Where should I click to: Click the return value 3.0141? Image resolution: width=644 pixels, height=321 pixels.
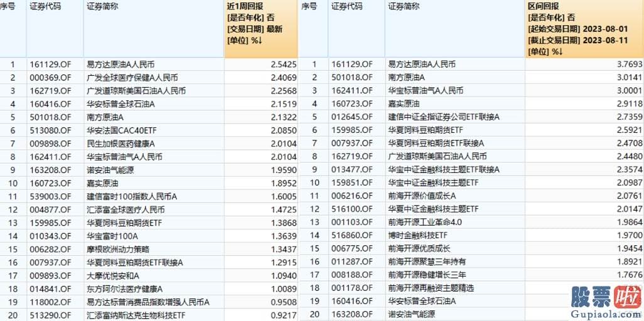(630, 77)
